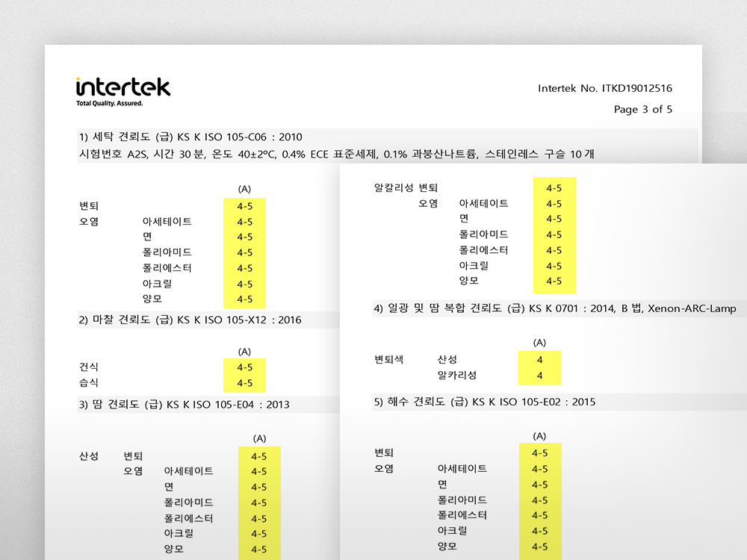Click the 4-5 value for 양모 in 1) 세탁 견뢰도
Viewport: 747px width, 560px height.
(245, 299)
